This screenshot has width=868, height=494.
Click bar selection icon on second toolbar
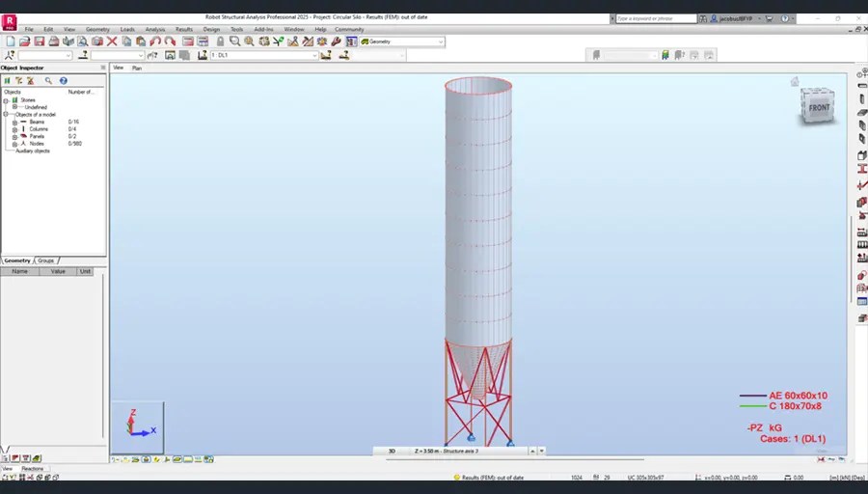(x=83, y=55)
